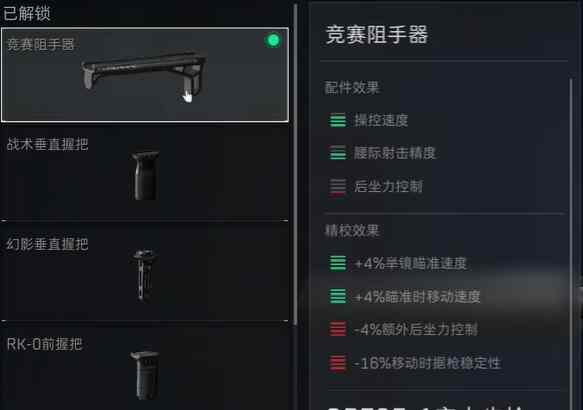Click the 精校效果 section heading
The height and width of the screenshot is (410, 583).
tap(352, 230)
